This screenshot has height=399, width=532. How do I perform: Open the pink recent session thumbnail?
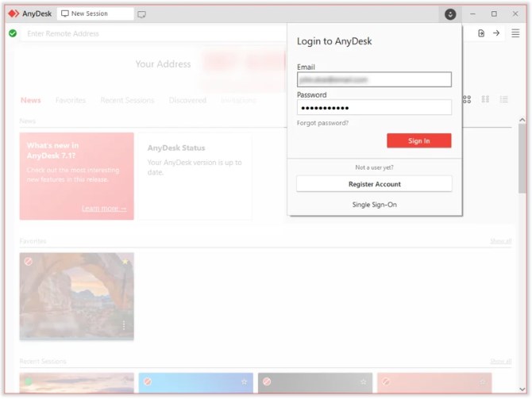tap(434, 383)
